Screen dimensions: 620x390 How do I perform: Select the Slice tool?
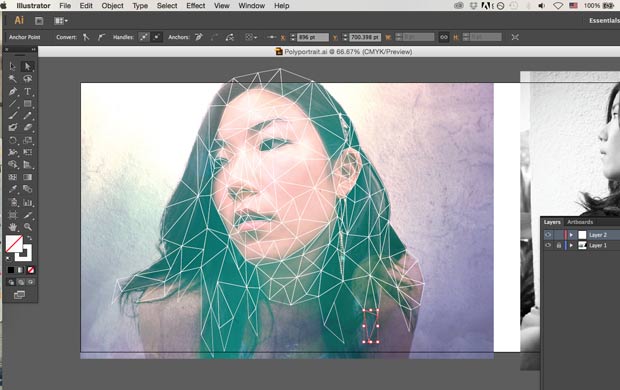pyautogui.click(x=27, y=215)
